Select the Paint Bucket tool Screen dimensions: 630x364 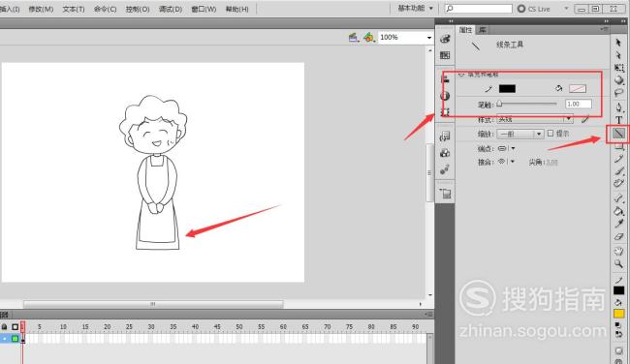coord(618,211)
